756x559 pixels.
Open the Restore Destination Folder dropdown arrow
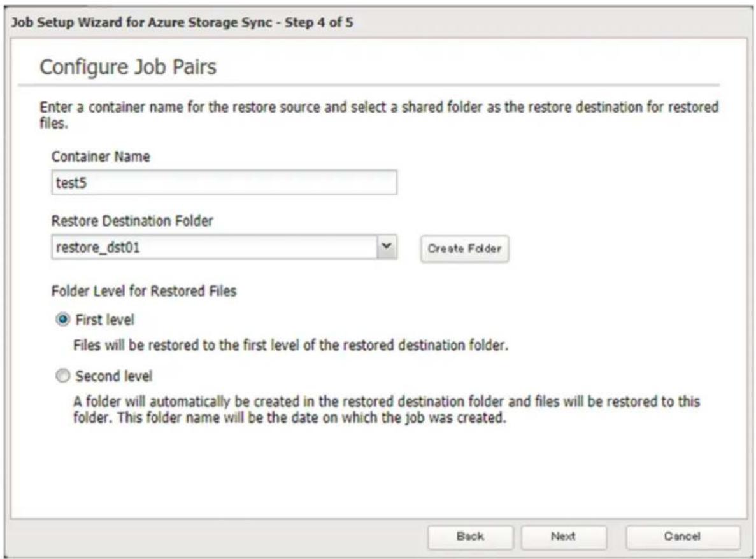[x=387, y=247]
